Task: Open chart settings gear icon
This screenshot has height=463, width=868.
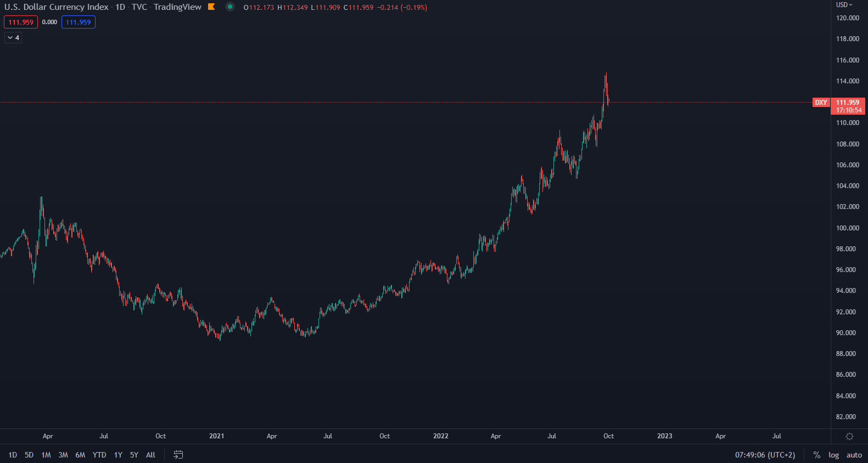Action: (849, 437)
